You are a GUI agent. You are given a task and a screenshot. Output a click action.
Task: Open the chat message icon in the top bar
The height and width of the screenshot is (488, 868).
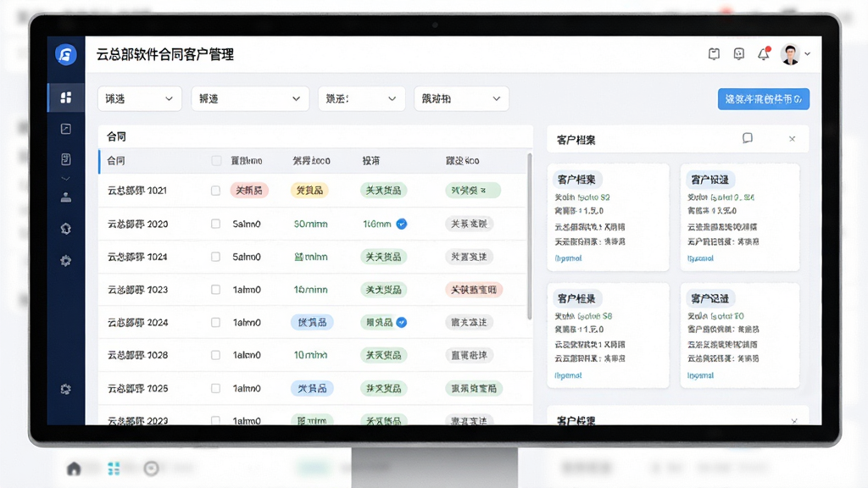click(738, 53)
